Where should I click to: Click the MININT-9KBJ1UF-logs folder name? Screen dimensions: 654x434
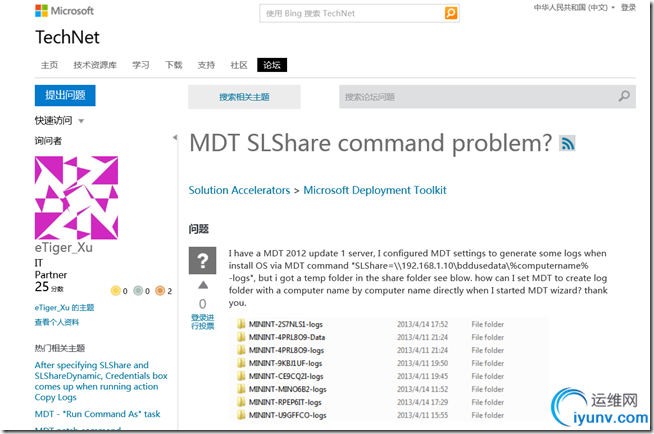(285, 363)
